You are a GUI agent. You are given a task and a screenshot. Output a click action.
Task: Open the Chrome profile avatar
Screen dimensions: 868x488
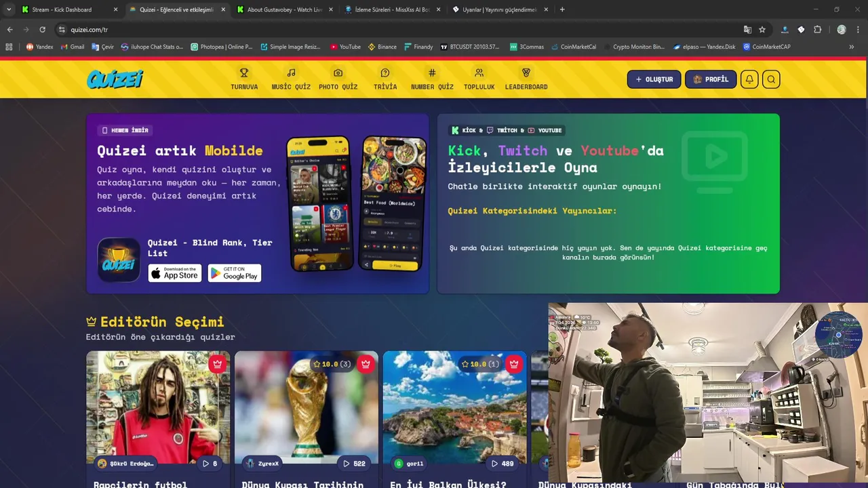tap(842, 30)
